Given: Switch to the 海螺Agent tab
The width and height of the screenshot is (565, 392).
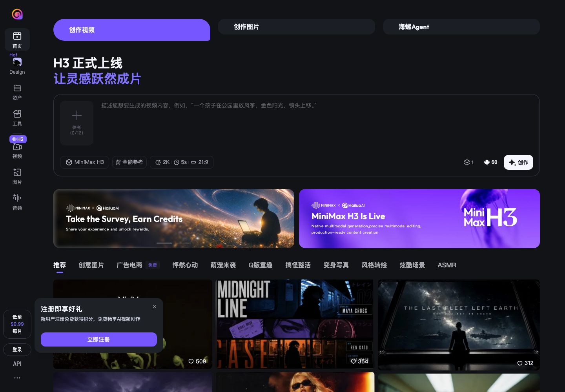Looking at the screenshot, I should (x=461, y=27).
